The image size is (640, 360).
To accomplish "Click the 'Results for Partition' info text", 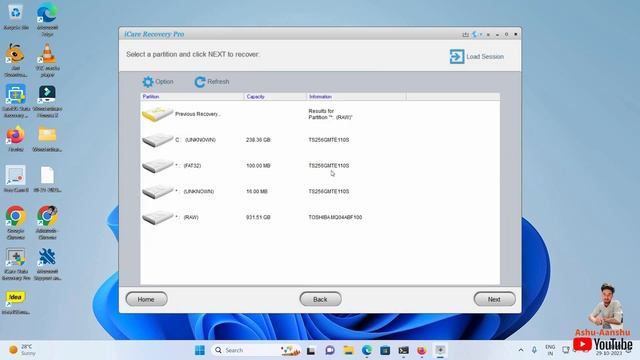I will (x=330, y=114).
